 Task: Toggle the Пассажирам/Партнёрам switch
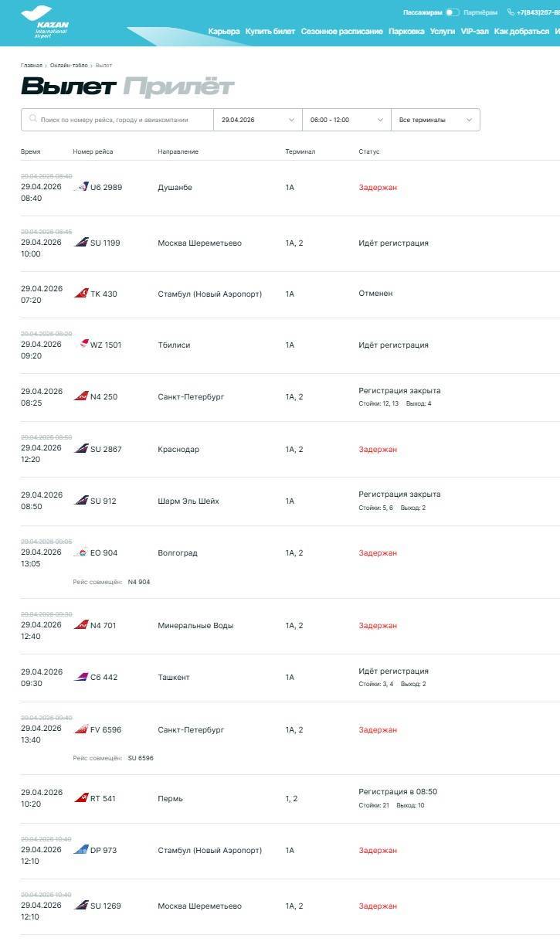(x=452, y=12)
